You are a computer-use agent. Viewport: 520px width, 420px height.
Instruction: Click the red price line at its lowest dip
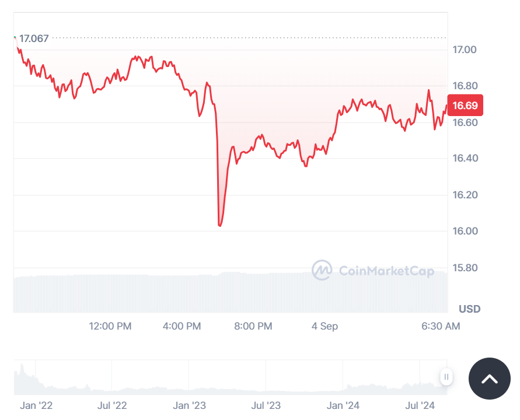coord(219,225)
